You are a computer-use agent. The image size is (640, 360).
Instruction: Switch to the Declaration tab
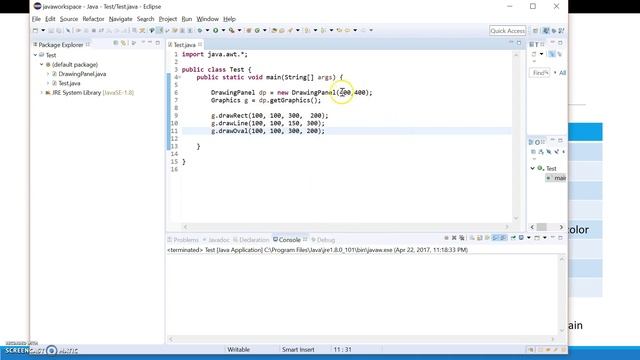(x=251, y=240)
